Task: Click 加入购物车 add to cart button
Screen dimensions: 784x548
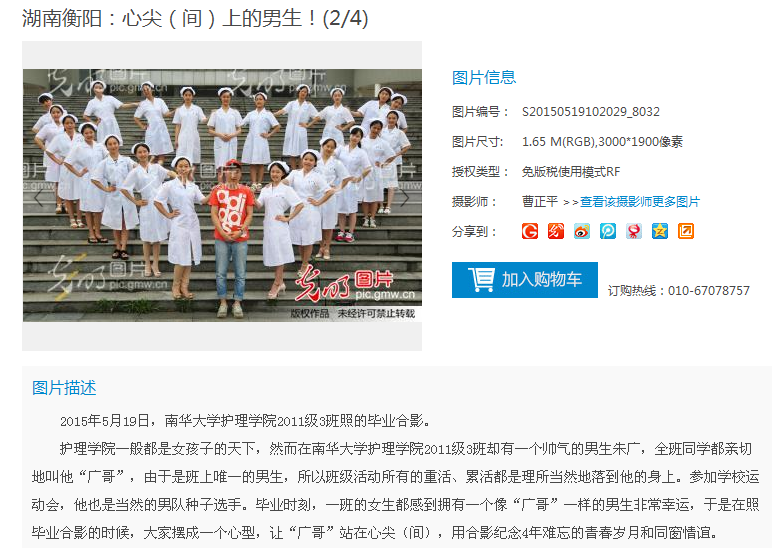Action: (524, 280)
